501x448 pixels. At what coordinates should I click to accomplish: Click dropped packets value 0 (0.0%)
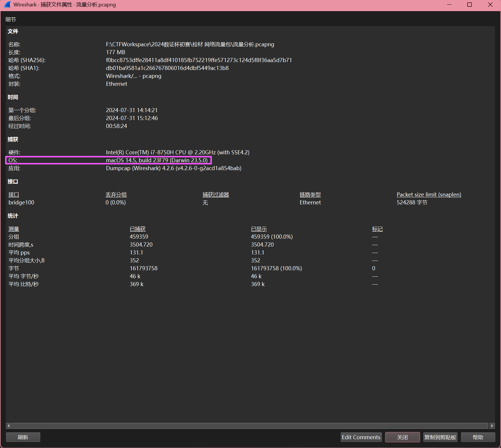tap(116, 202)
